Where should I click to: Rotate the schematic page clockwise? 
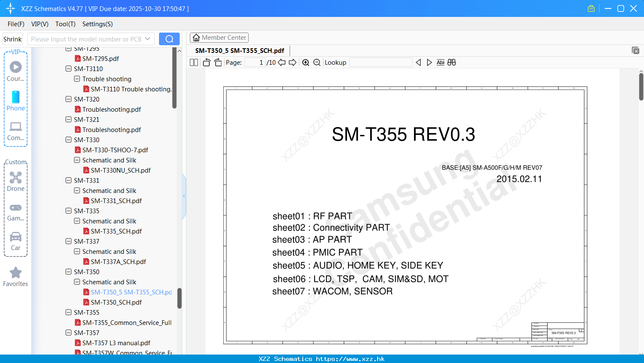[217, 62]
